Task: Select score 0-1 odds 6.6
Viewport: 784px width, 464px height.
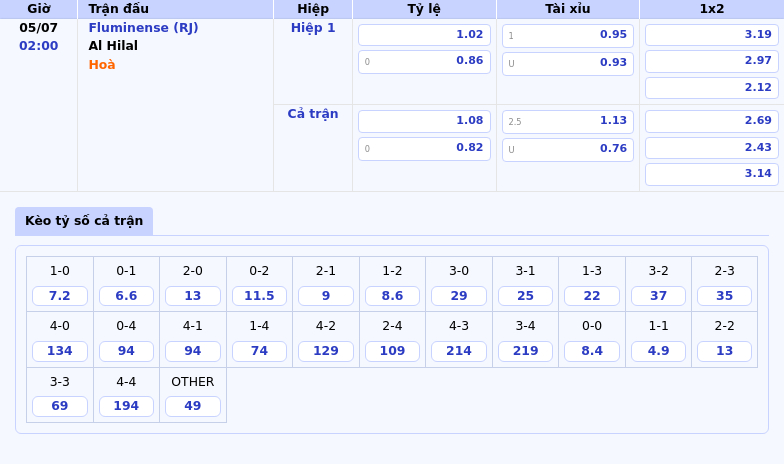Action: point(126,296)
